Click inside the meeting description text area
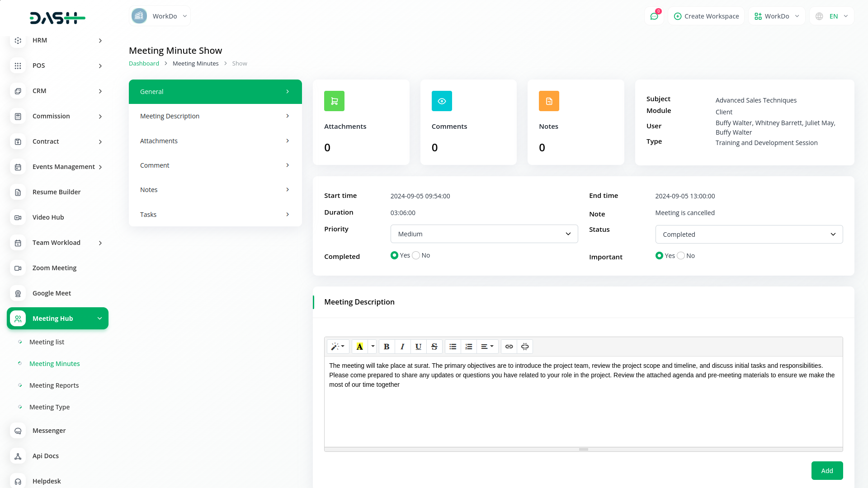Image resolution: width=868 pixels, height=488 pixels. [x=583, y=407]
